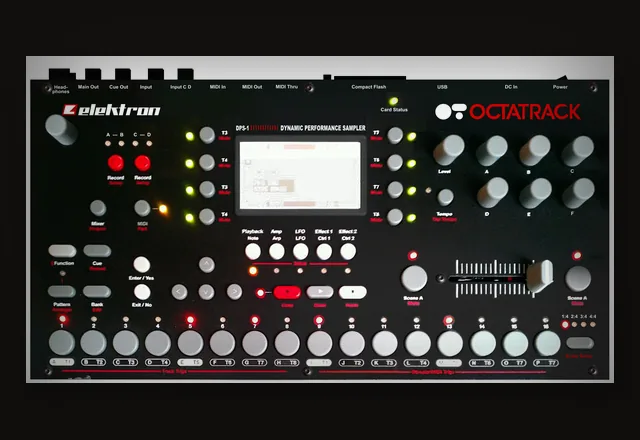Toggle trig key 5
Viewport: 640px width, 440px height.
click(x=190, y=343)
